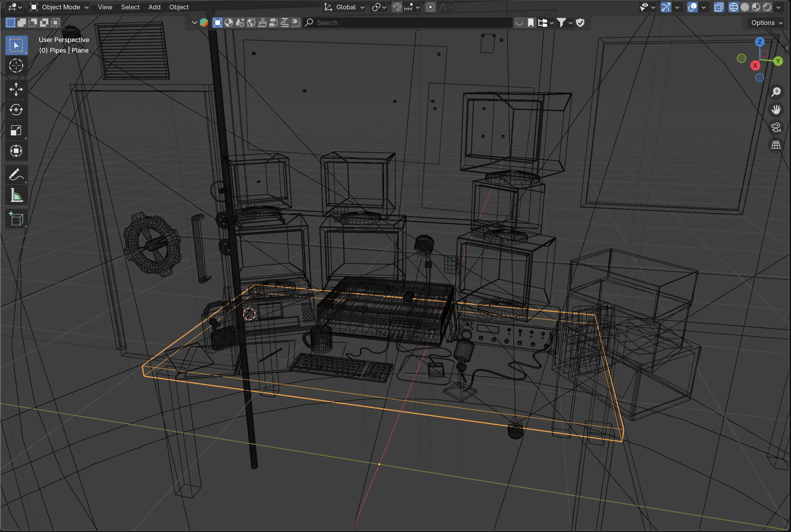Select the Scale tool

16,130
